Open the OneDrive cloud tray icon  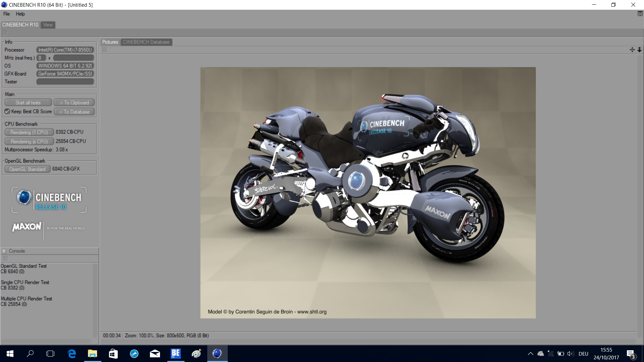tap(540, 354)
